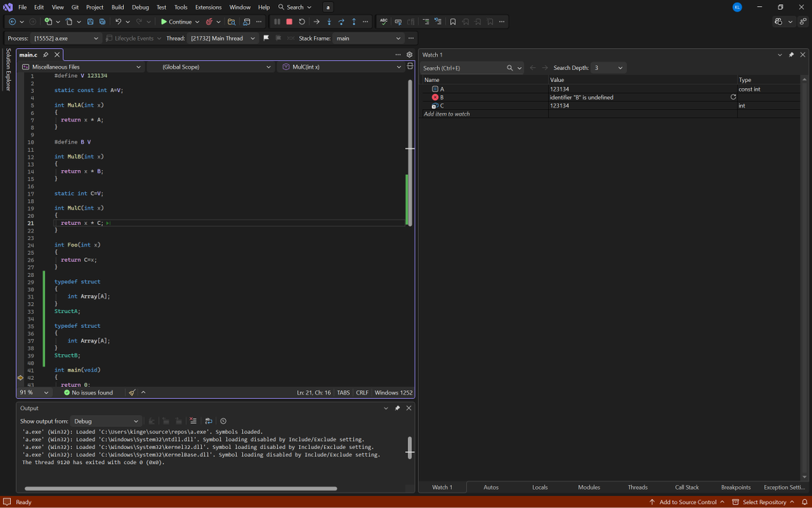
Task: Click Show Next Statement arrow icon
Action: (x=316, y=22)
